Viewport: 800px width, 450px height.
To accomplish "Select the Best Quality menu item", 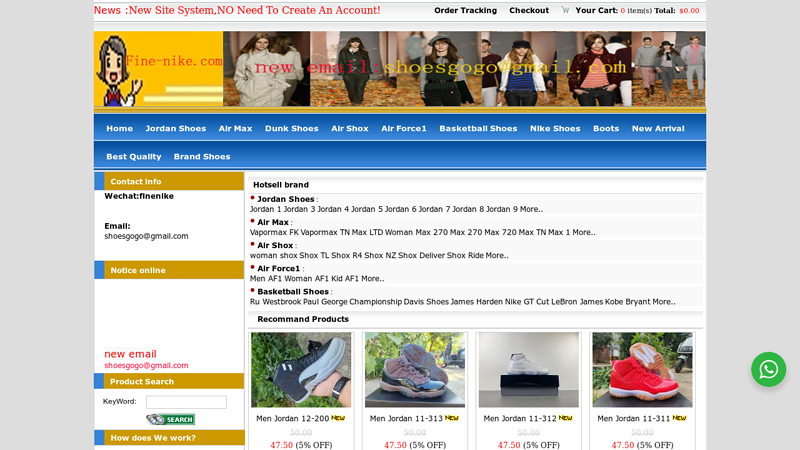I will 134,157.
